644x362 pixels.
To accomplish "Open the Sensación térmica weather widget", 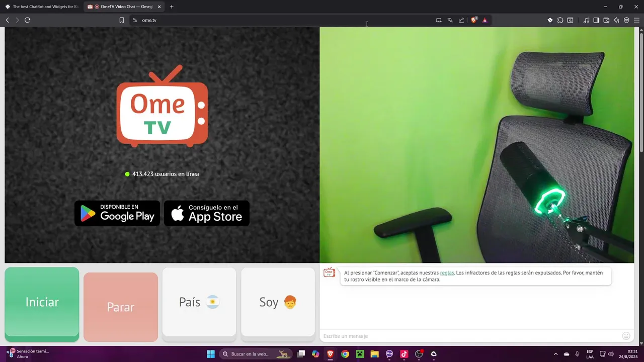I will [x=28, y=353].
